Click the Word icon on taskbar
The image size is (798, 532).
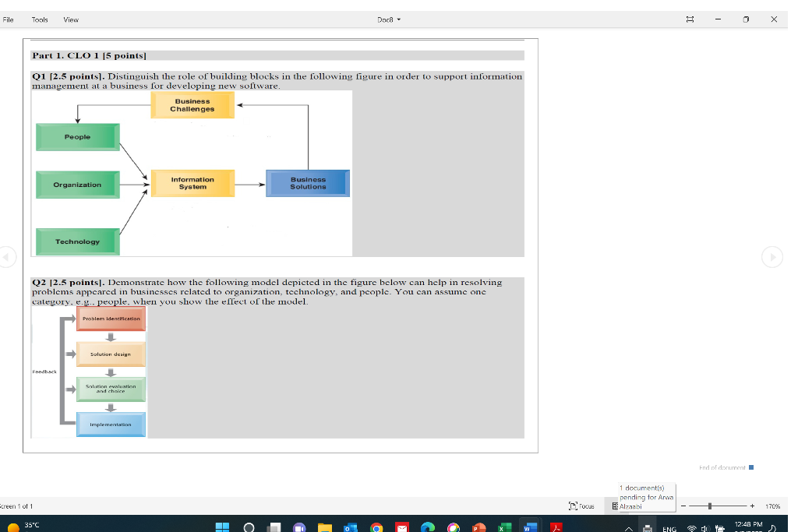click(530, 527)
